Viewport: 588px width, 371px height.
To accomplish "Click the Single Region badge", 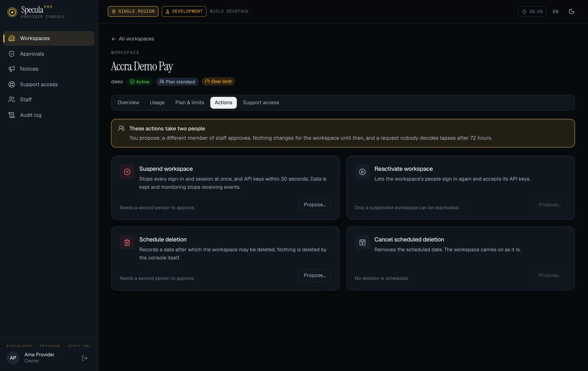I will [133, 11].
